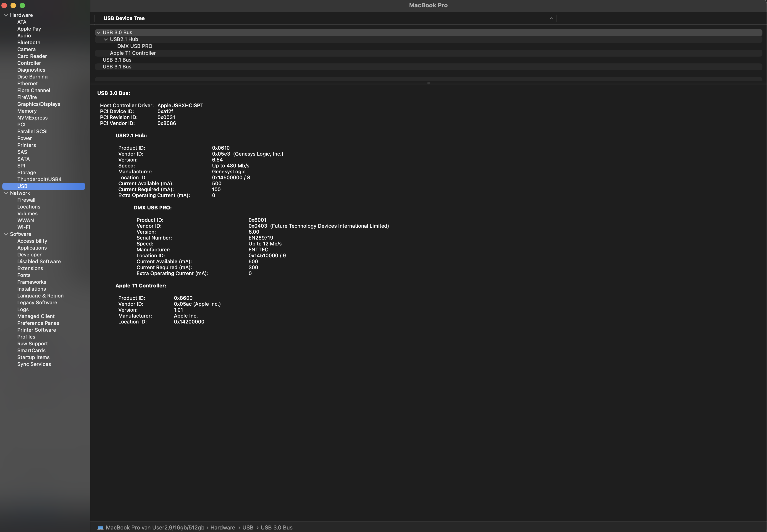
Task: Select Preference Panes in sidebar
Action: click(38, 323)
